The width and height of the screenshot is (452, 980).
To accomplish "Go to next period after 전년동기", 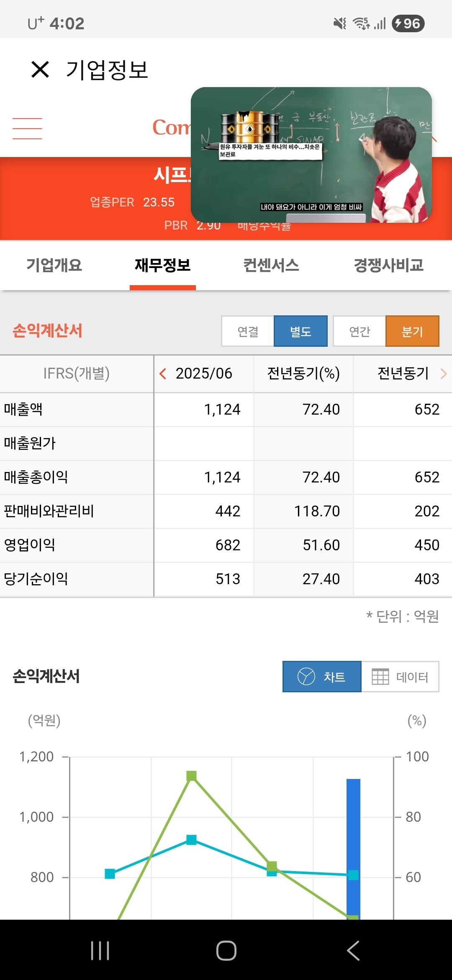I will [444, 374].
